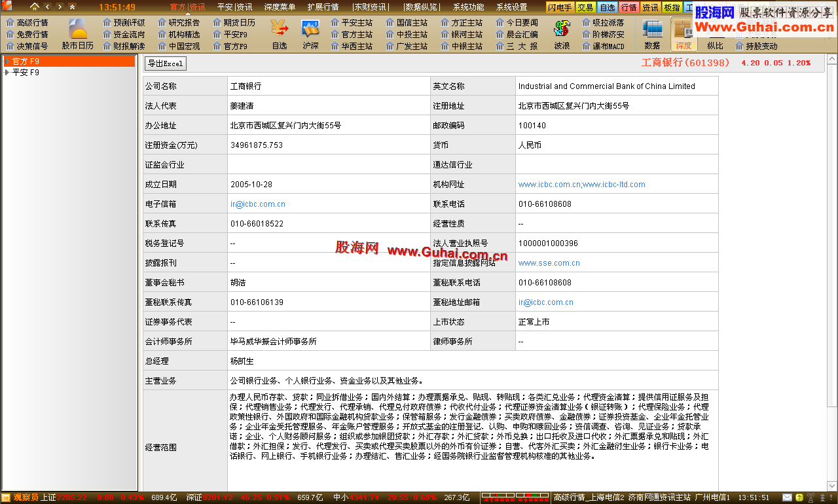Connect to 银河主站 server

point(462,34)
